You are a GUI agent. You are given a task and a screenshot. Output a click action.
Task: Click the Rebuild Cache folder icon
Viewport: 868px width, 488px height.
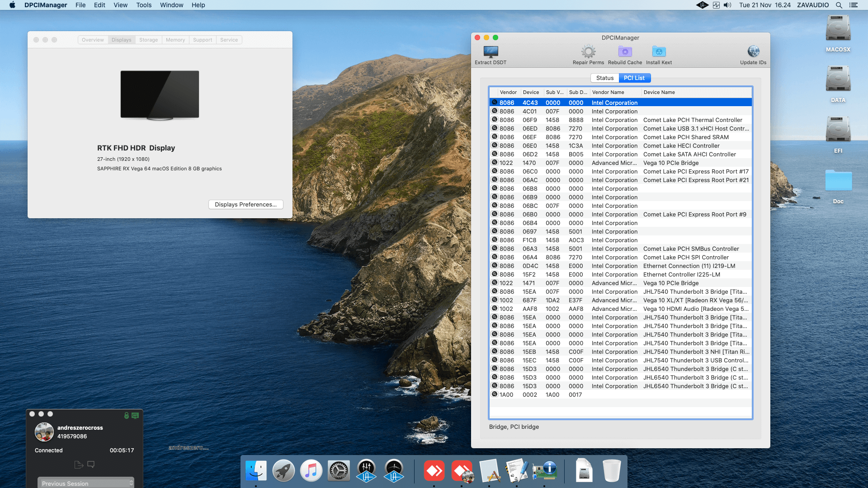pyautogui.click(x=625, y=52)
